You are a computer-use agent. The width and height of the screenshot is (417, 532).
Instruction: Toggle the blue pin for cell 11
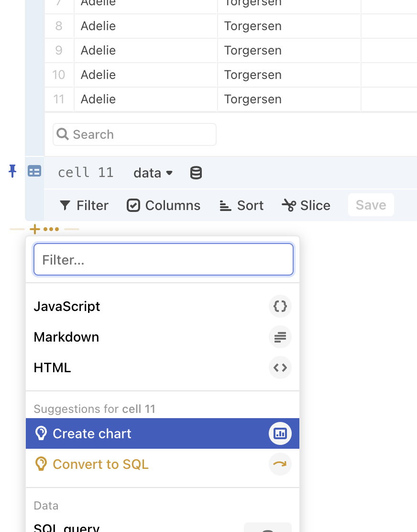pyautogui.click(x=12, y=171)
